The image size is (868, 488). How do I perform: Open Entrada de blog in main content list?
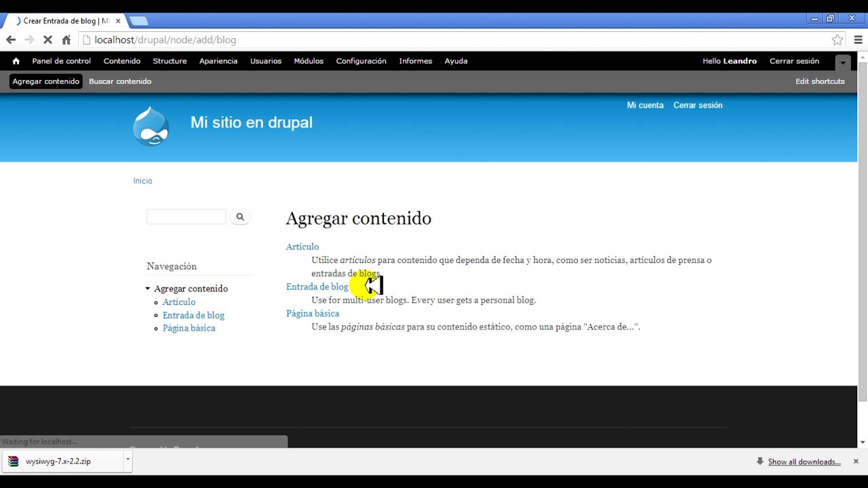(317, 287)
